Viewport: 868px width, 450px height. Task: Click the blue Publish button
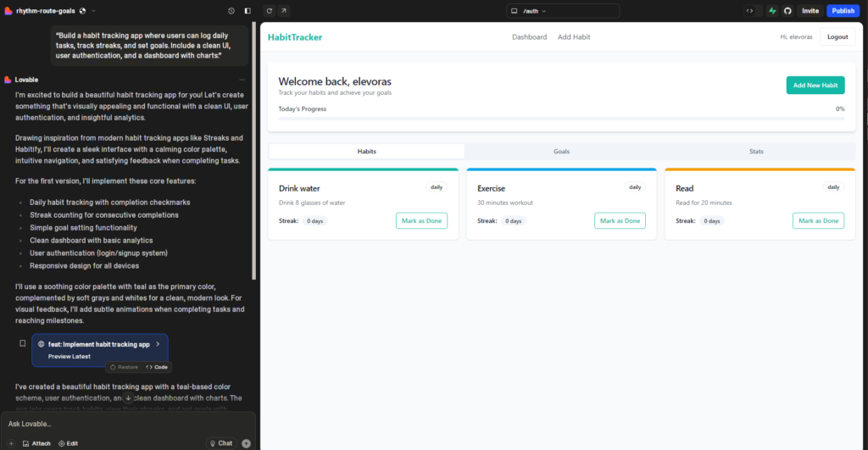[x=843, y=11]
